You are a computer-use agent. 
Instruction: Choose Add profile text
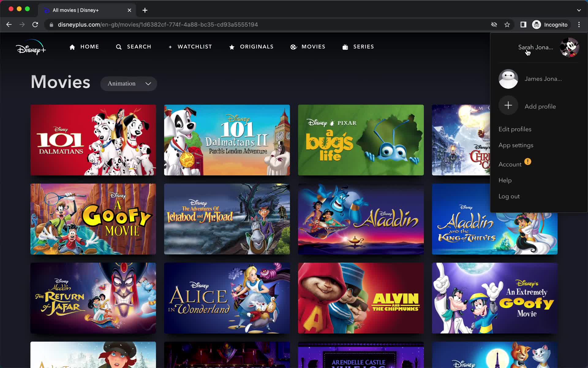[x=540, y=106]
